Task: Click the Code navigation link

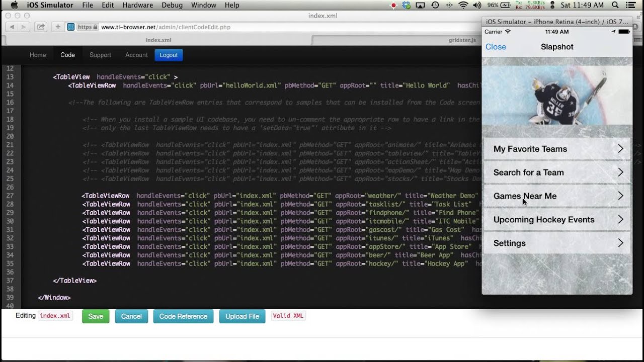Action: (x=67, y=55)
